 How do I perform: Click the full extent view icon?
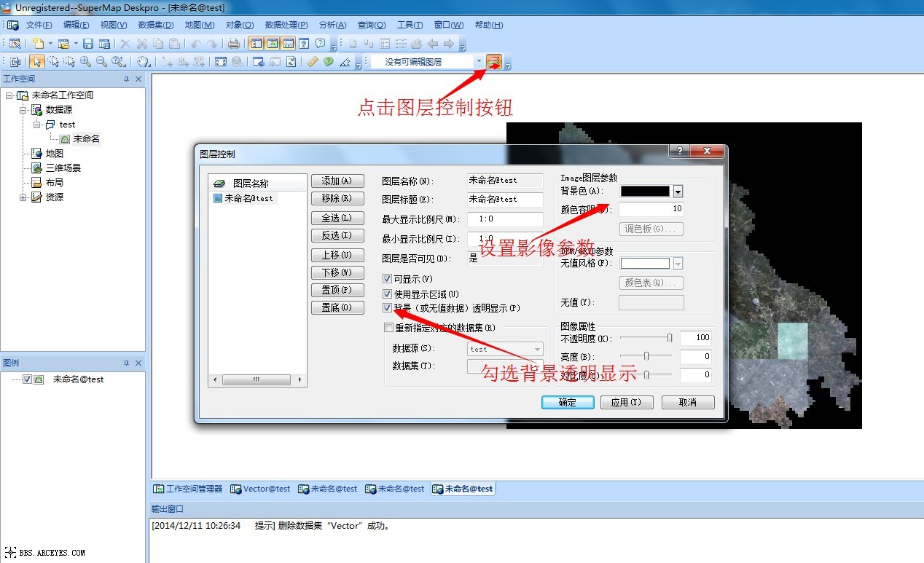pyautogui.click(x=221, y=62)
